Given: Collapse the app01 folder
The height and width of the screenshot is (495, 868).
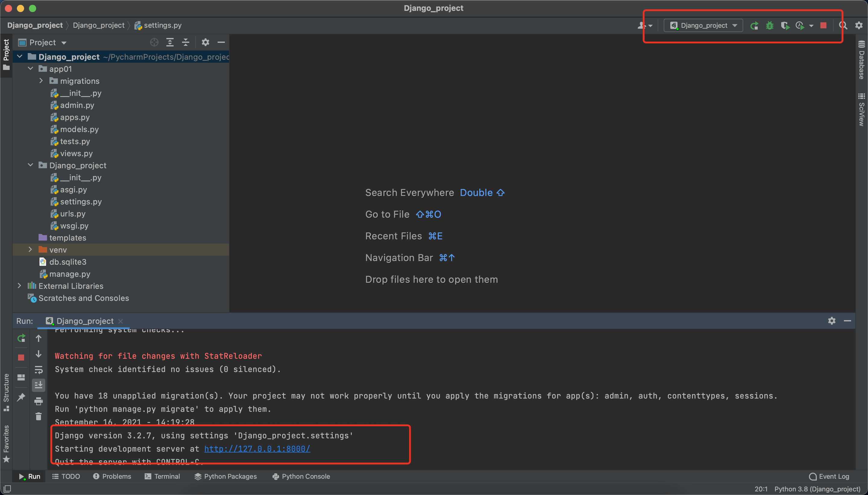Looking at the screenshot, I should click(30, 69).
